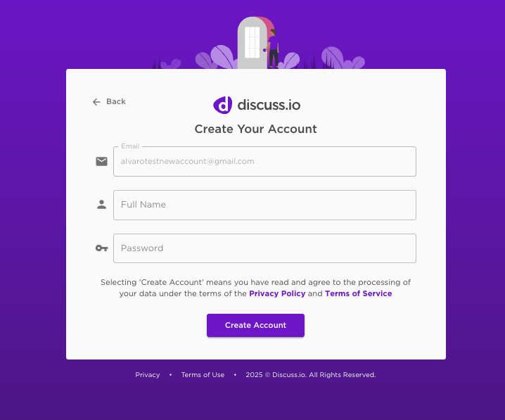505x420 pixels.
Task: Submit with the Create Account button
Action: tap(255, 325)
